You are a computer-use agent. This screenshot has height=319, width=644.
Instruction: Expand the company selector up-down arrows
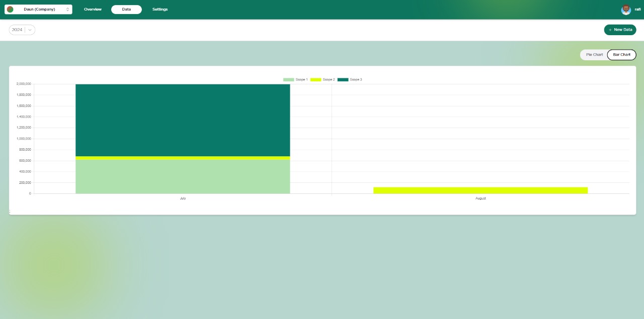tap(67, 10)
